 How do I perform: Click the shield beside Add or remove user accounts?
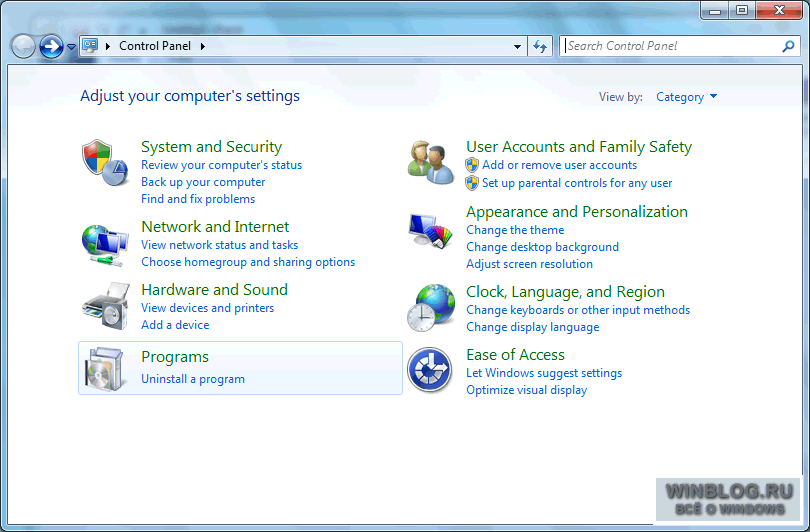click(472, 165)
